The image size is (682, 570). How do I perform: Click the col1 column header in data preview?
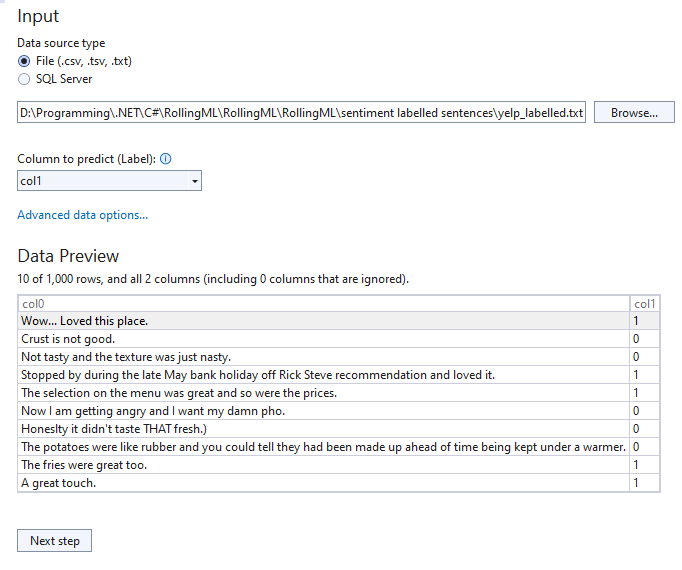tap(645, 304)
